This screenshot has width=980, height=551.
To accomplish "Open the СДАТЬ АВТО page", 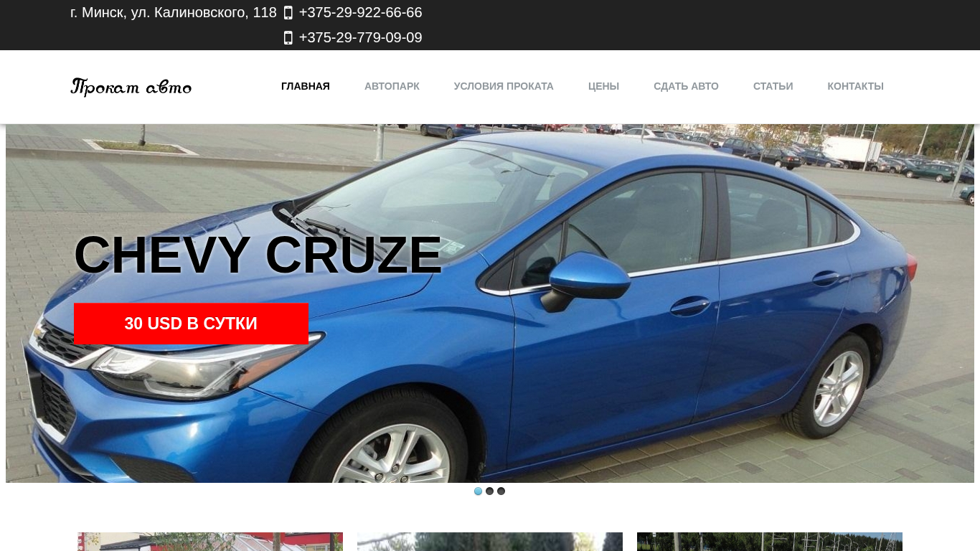I will pyautogui.click(x=686, y=86).
